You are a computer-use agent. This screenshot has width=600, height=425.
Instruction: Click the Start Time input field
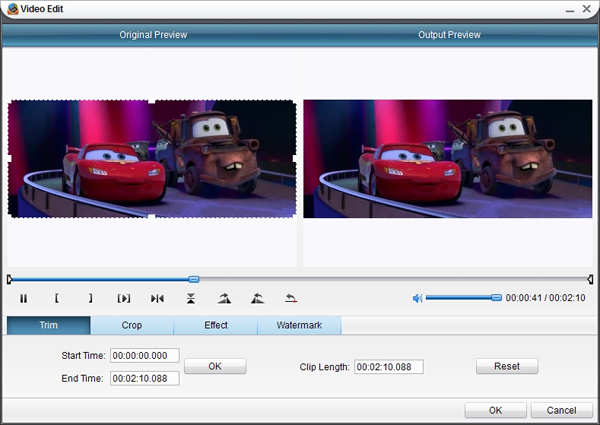click(x=145, y=355)
